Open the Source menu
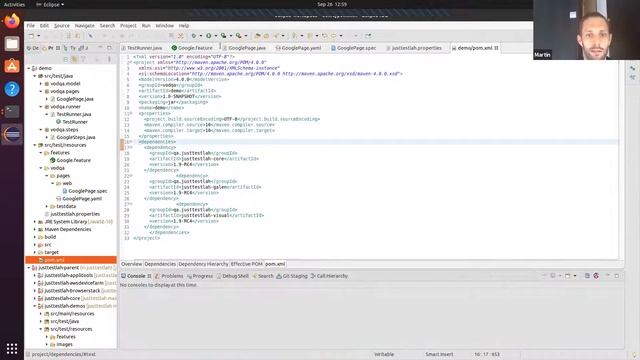This screenshot has height=360, width=640. [62, 25]
